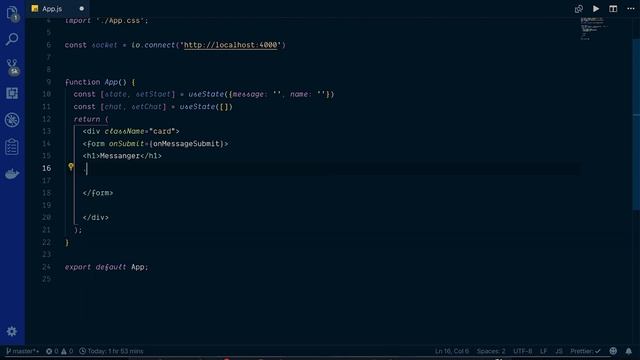Open the clipboard checklist view in sidebar

(x=12, y=147)
